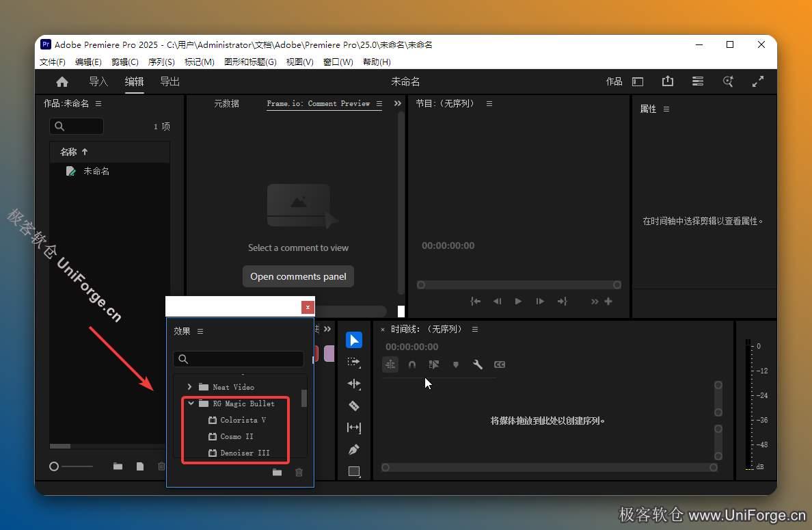The image size is (812, 530).
Task: Select the Denoiser III effect
Action: [x=245, y=453]
